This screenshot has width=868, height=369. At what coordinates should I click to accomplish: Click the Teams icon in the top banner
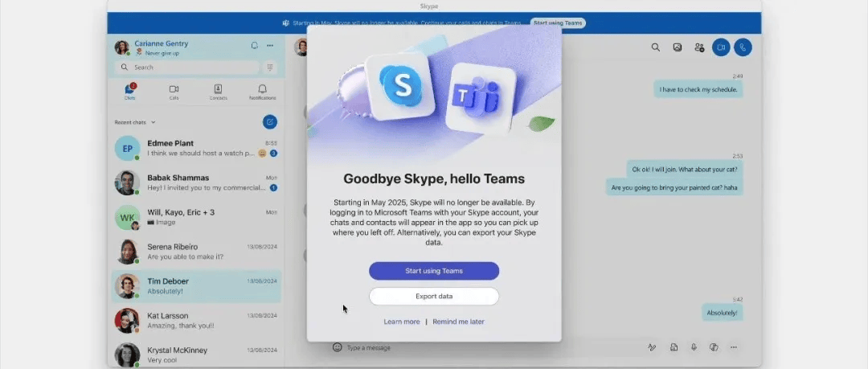click(285, 23)
